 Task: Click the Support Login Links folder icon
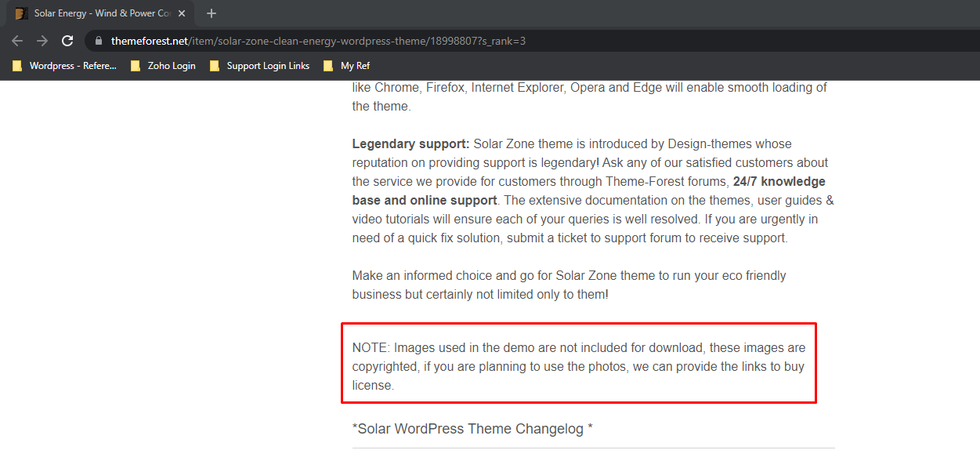coord(215,66)
